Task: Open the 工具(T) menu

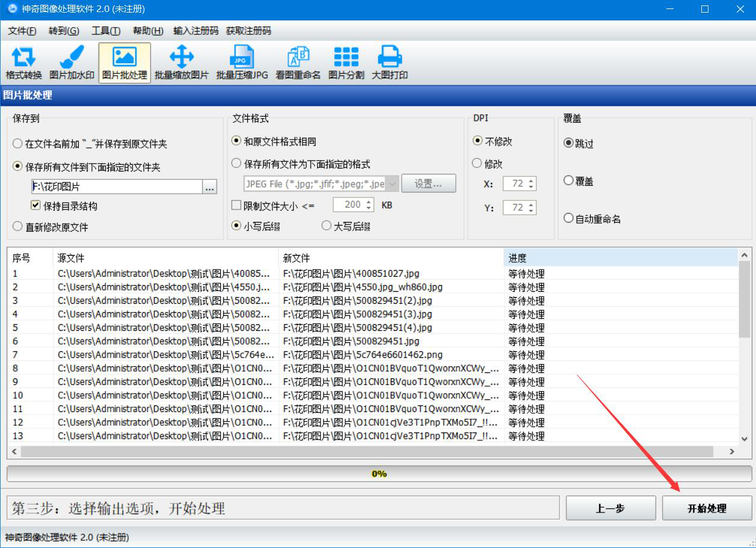Action: tap(106, 31)
